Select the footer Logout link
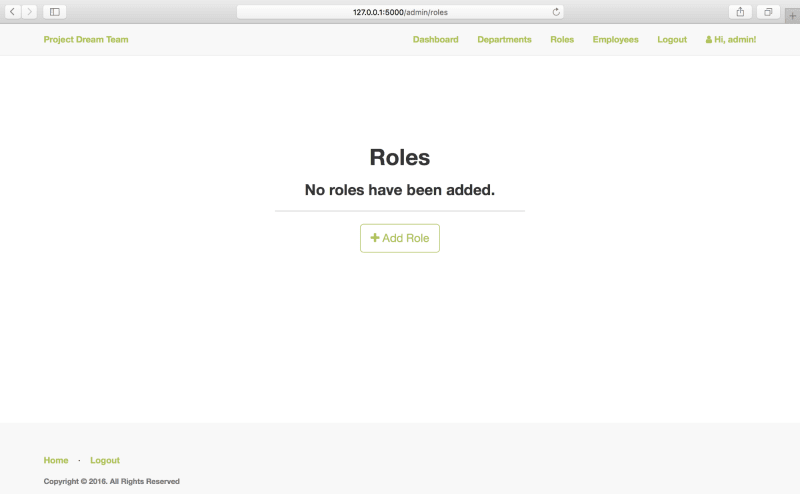 click(105, 460)
